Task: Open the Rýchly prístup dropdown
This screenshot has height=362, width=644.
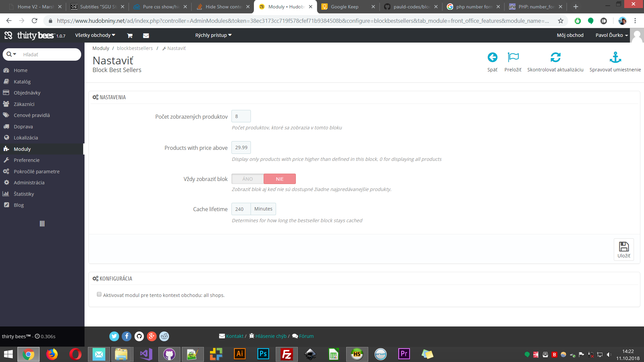Action: (213, 35)
